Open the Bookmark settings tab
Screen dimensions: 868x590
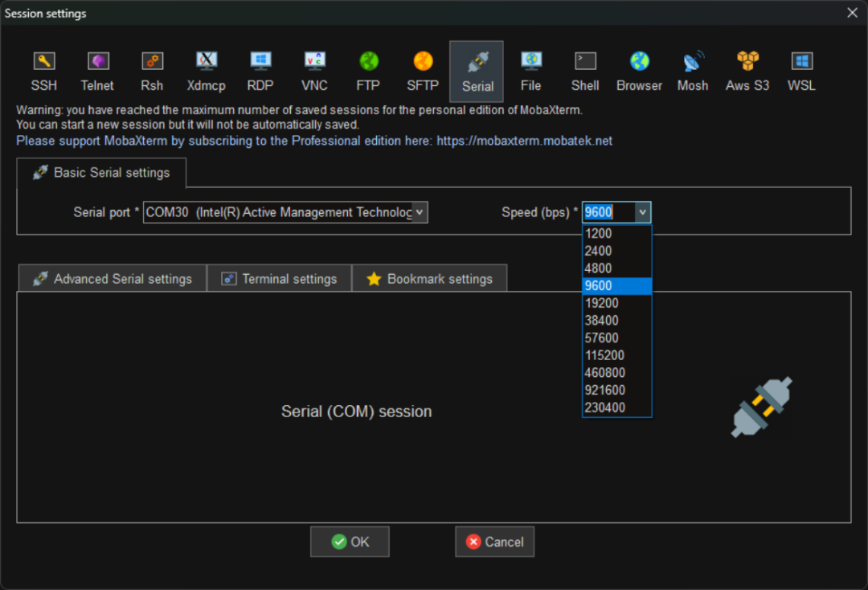(x=429, y=279)
